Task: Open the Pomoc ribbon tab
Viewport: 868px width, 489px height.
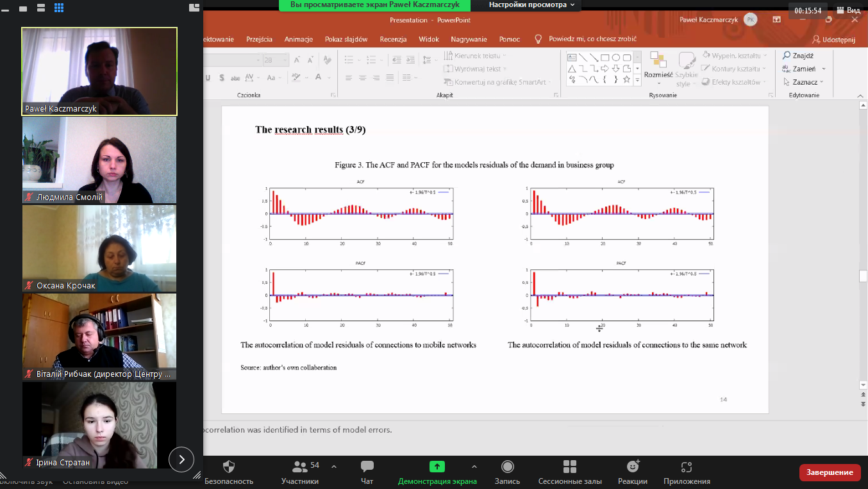Action: coord(510,39)
